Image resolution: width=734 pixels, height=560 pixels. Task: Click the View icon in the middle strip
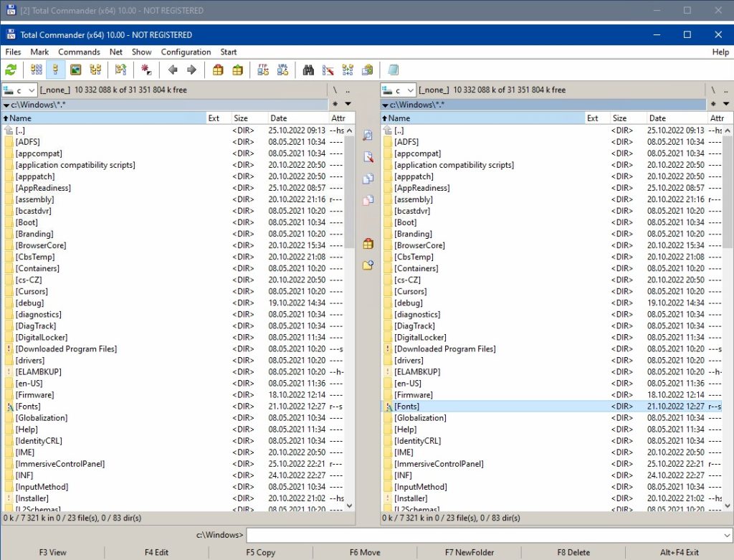pyautogui.click(x=368, y=136)
